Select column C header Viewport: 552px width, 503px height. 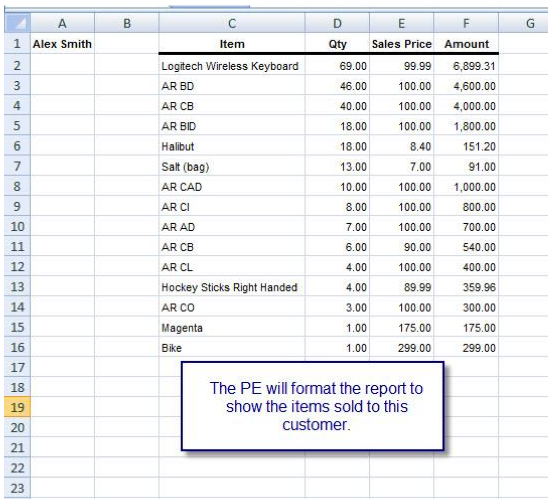tap(232, 23)
